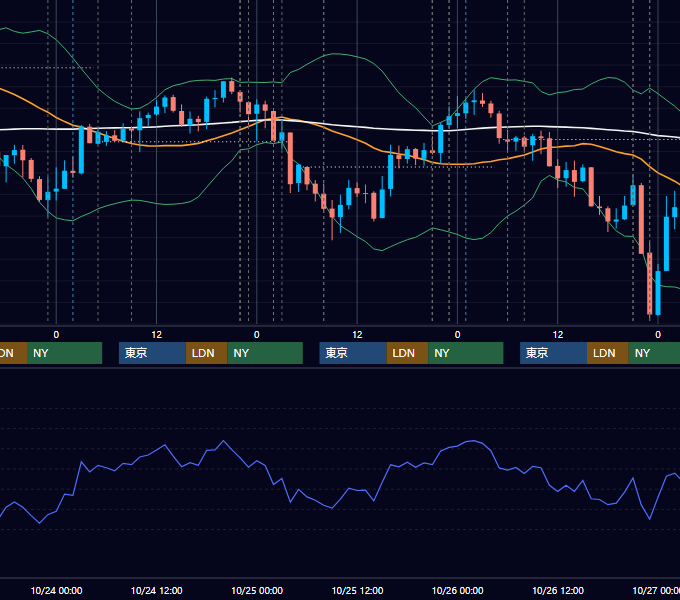The width and height of the screenshot is (680, 600).
Task: Click the 10/24 12:00 time axis label
Action: coord(157,590)
